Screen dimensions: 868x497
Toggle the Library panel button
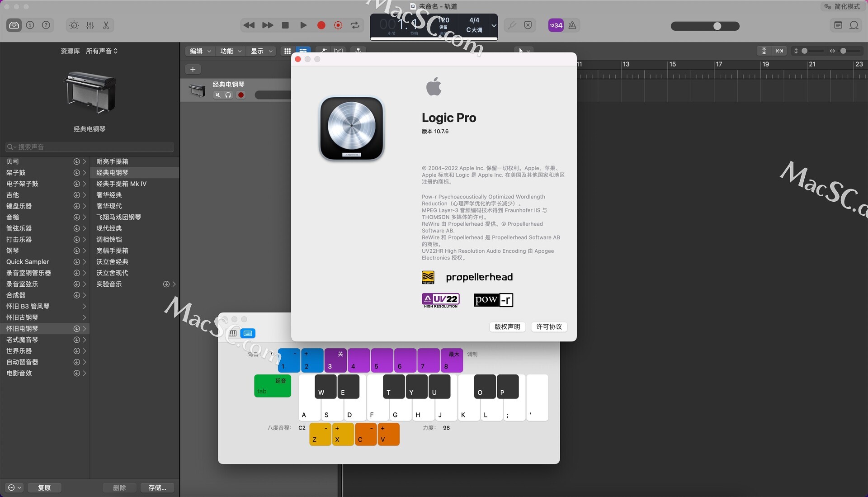click(x=14, y=25)
